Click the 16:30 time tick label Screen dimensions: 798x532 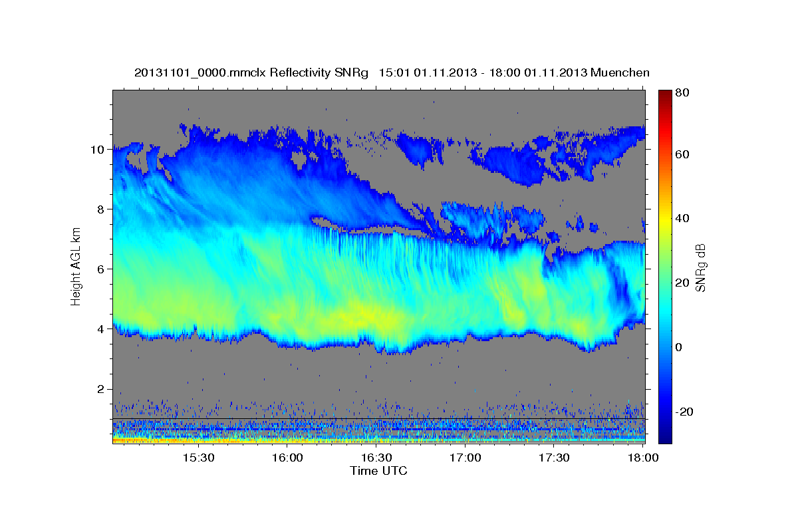click(x=376, y=458)
